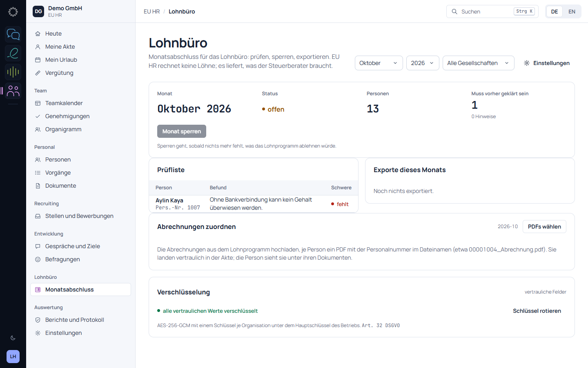Click the gear icon next to Einstellungen
This screenshot has height=368, width=588.
click(527, 63)
